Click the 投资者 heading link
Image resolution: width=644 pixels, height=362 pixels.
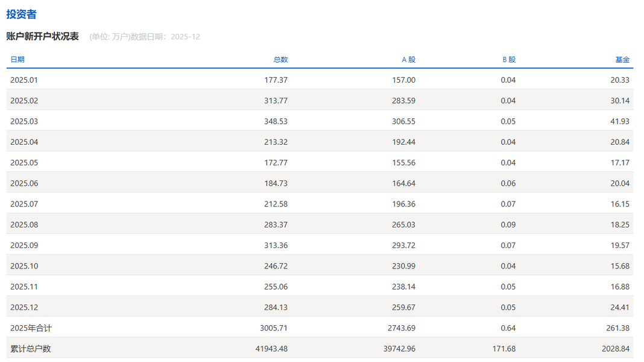pos(22,14)
